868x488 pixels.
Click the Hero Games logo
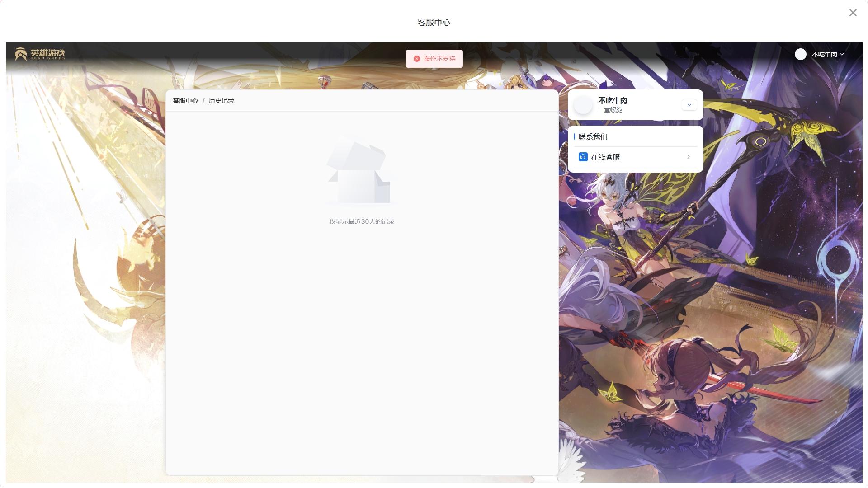click(x=40, y=54)
